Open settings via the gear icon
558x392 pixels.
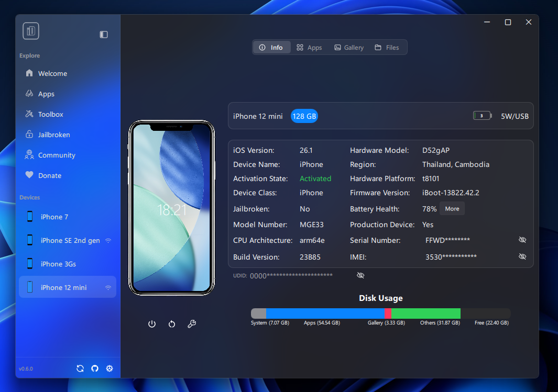pos(110,368)
